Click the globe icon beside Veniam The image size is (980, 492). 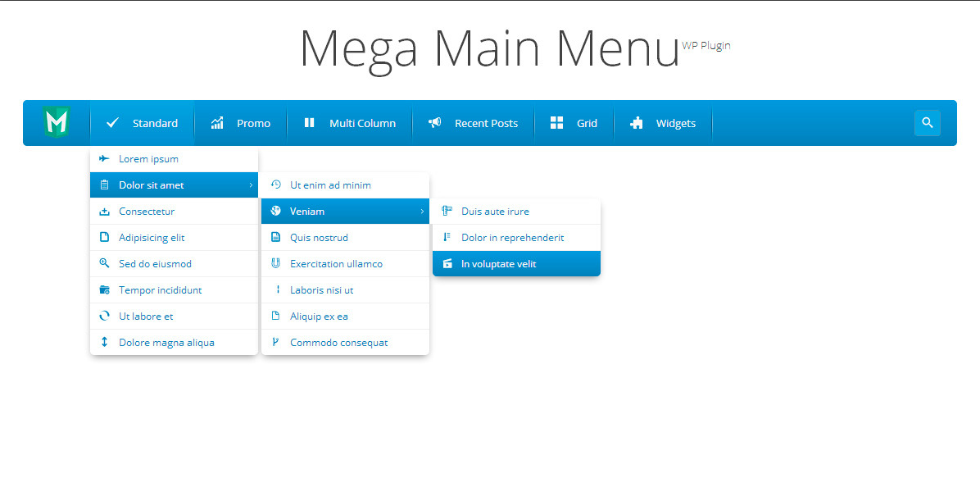(x=275, y=212)
